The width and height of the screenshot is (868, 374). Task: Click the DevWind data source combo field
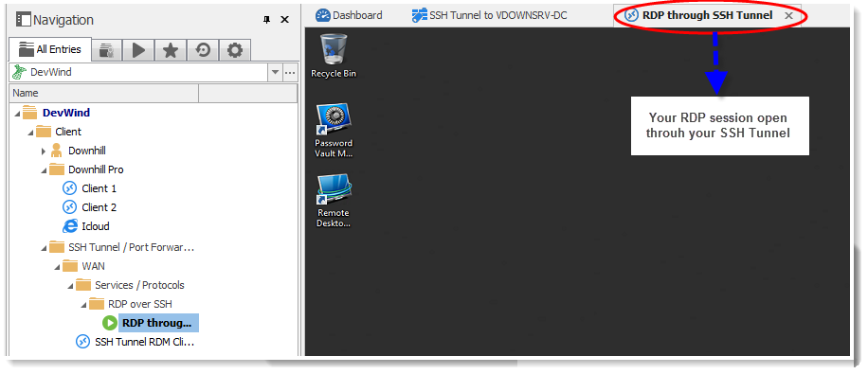coord(146,72)
